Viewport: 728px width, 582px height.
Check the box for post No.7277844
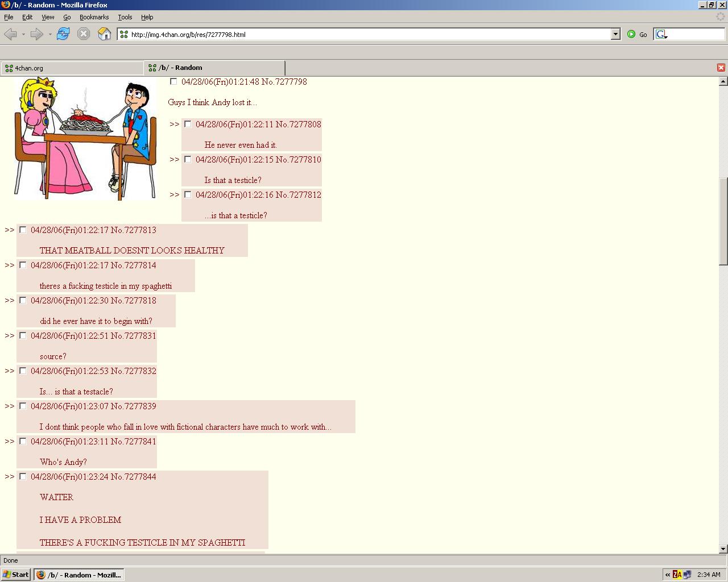(x=23, y=476)
